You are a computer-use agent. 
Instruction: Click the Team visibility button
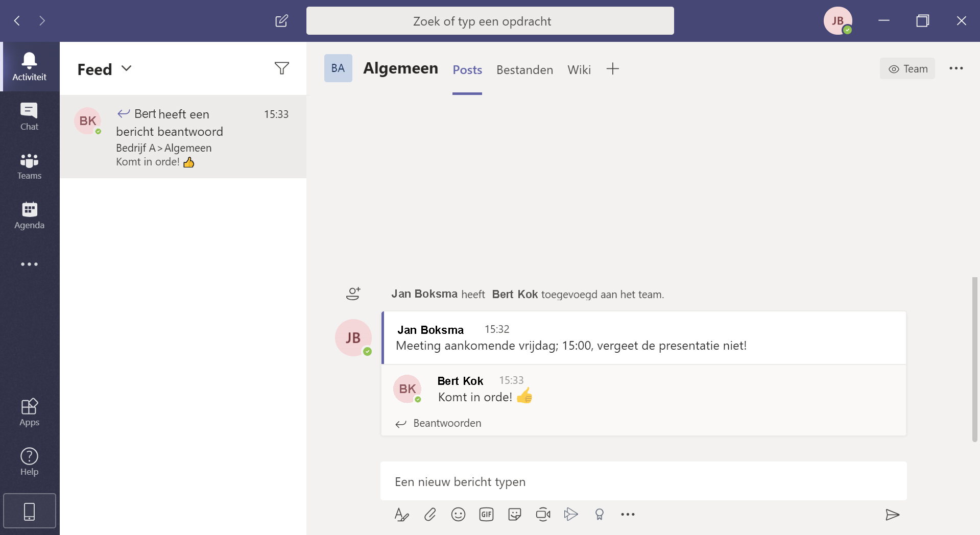(x=907, y=69)
